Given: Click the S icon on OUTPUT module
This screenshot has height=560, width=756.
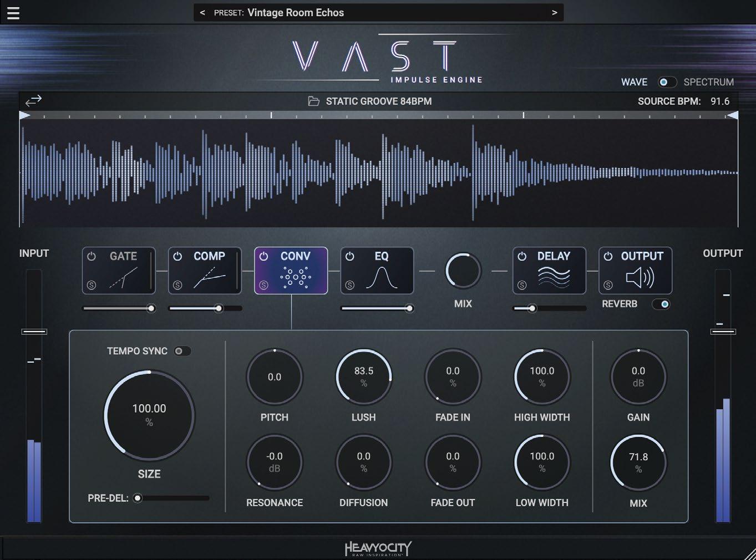Looking at the screenshot, I should point(608,285).
